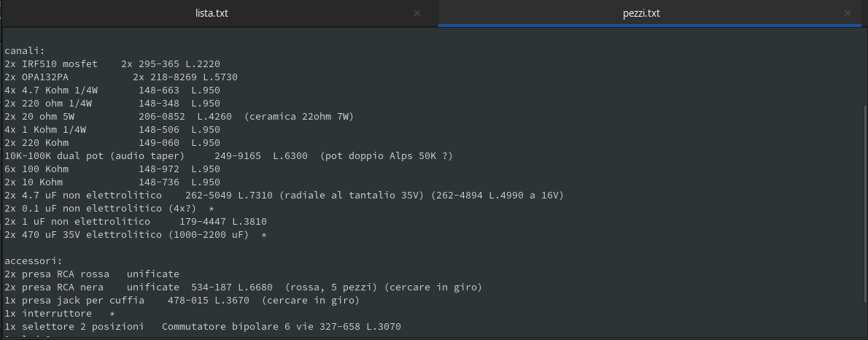Click '(cercare in giro)' on the jack line
This screenshot has width=868, height=340.
[311, 301]
